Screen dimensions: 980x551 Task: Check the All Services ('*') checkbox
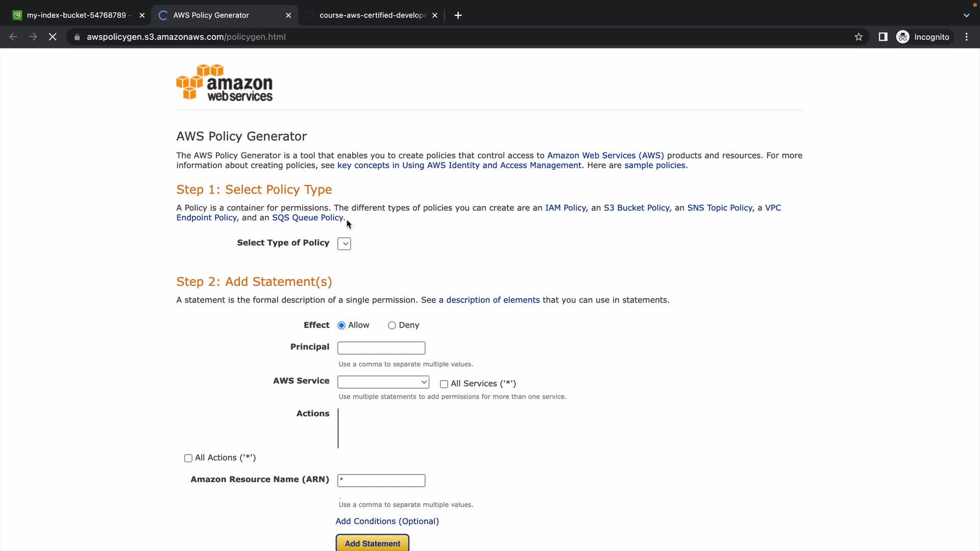[444, 384]
